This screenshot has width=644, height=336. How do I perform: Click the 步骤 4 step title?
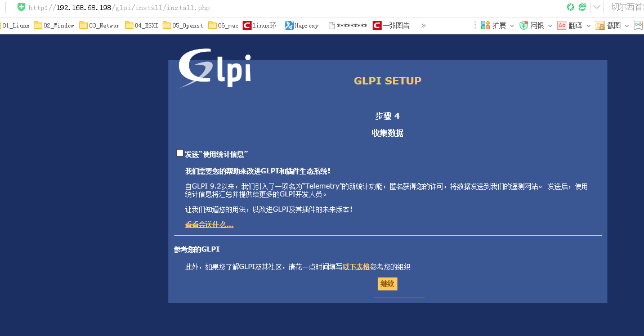pos(387,117)
